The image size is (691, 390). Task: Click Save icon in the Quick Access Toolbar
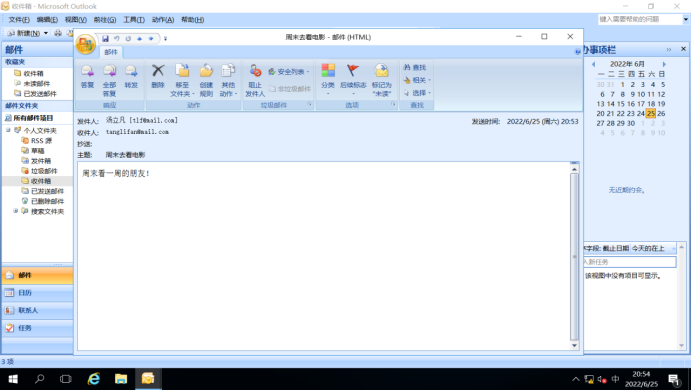point(105,38)
